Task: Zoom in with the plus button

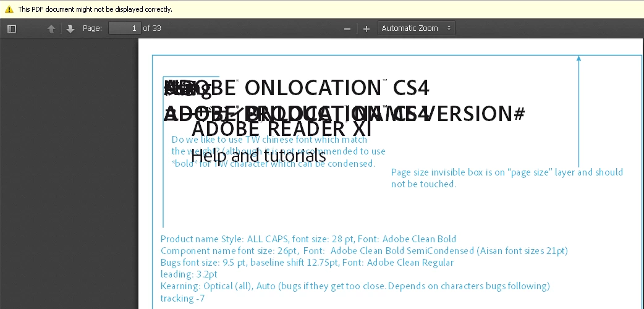Action: (x=366, y=29)
